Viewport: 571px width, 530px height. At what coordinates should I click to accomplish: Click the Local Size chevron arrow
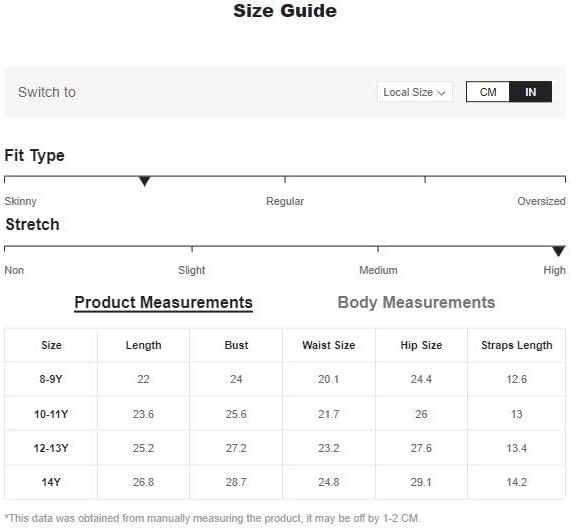[x=441, y=93]
